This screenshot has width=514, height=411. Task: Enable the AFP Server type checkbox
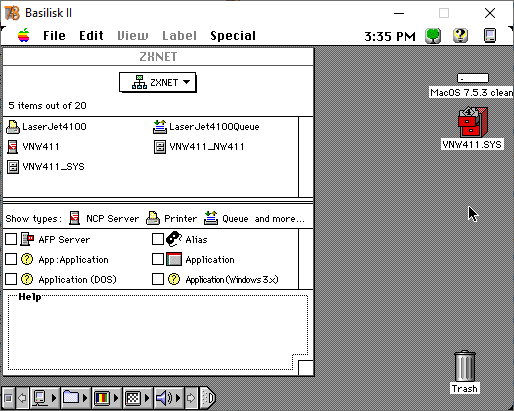(x=11, y=239)
